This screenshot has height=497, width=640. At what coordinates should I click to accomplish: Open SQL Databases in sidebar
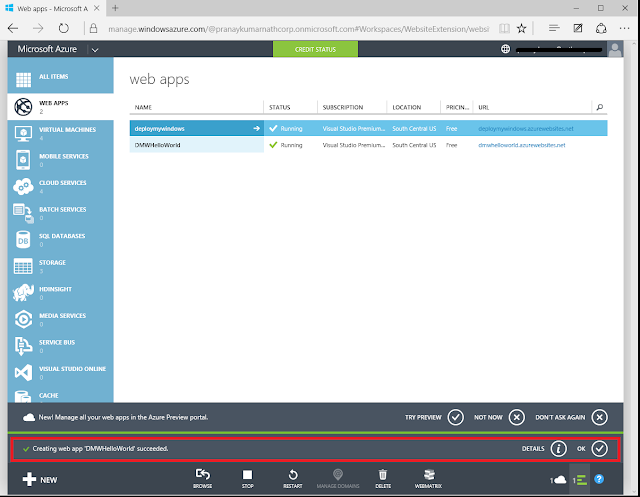point(60,240)
